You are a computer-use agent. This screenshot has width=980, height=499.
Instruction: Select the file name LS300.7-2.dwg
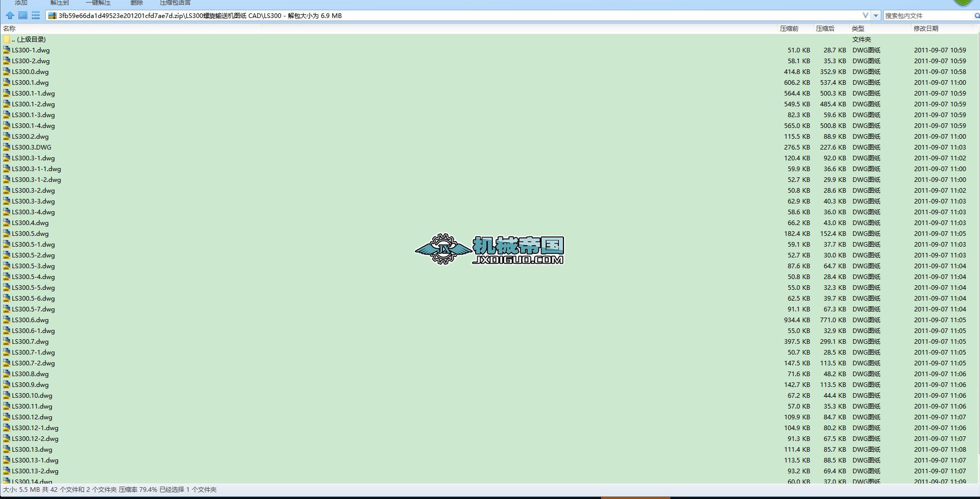pyautogui.click(x=33, y=363)
